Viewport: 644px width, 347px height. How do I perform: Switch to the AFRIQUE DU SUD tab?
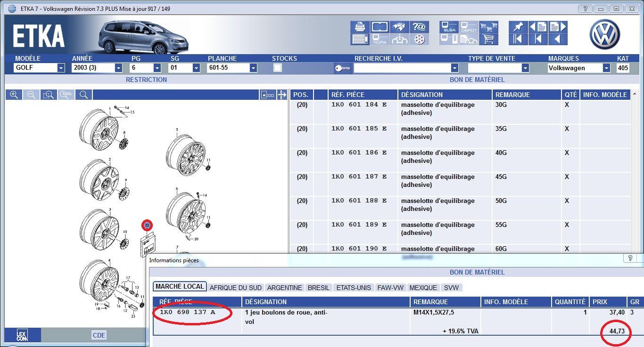pos(235,288)
